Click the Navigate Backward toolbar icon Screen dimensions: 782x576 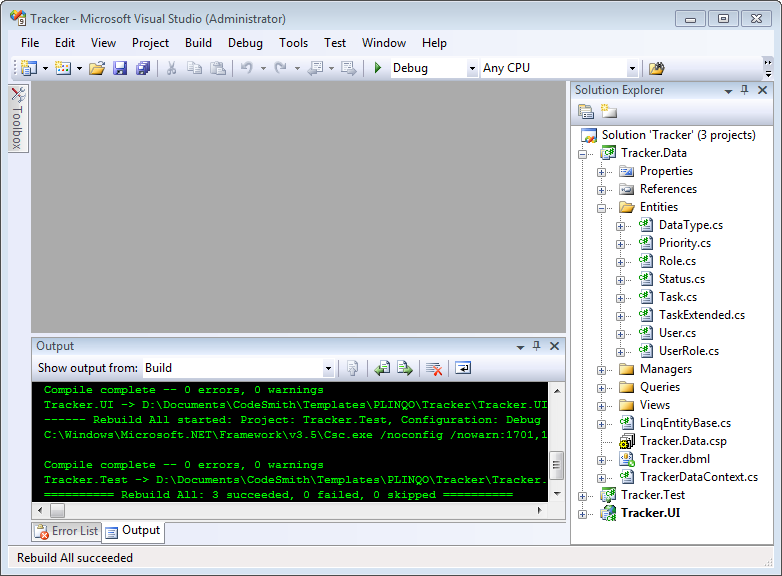coord(315,68)
